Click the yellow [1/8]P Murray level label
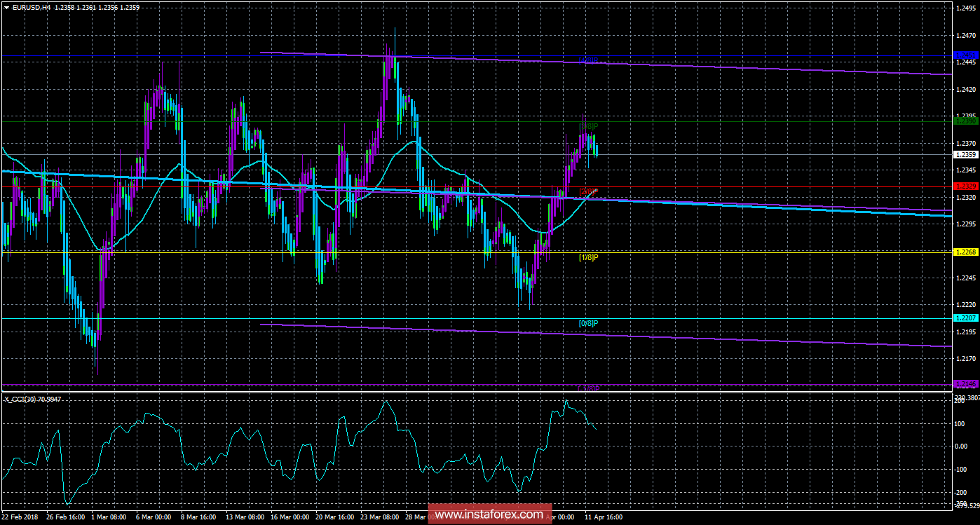Screen dimensions: 980x525 (x=588, y=257)
